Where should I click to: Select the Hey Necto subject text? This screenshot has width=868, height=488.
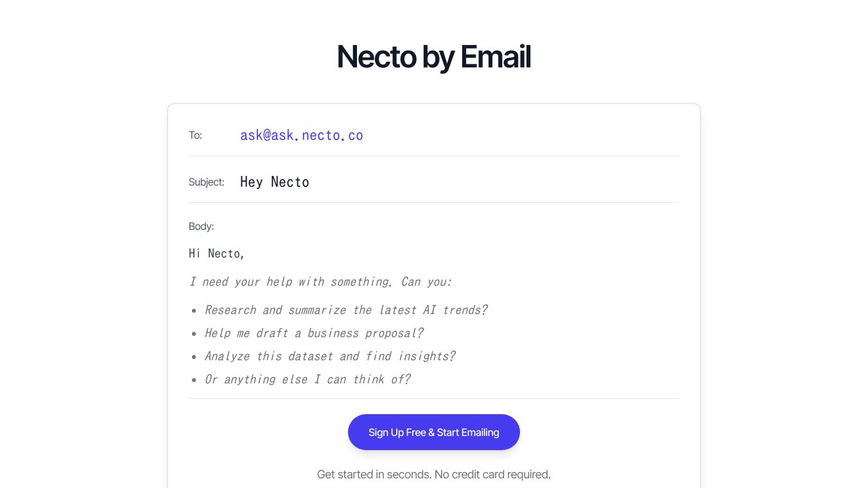coord(274,182)
